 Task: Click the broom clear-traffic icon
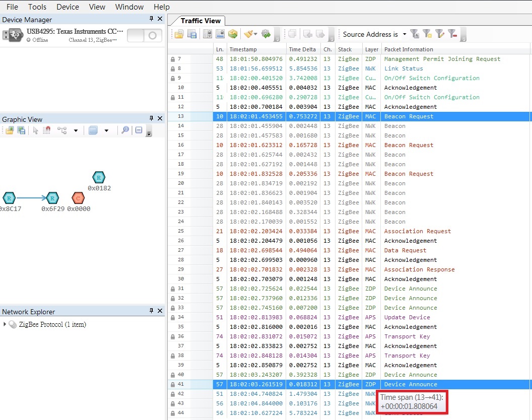pos(248,34)
